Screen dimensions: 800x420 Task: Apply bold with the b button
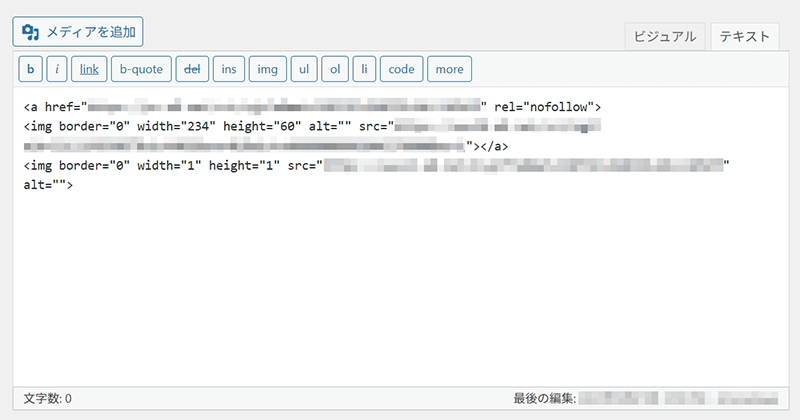pos(31,69)
